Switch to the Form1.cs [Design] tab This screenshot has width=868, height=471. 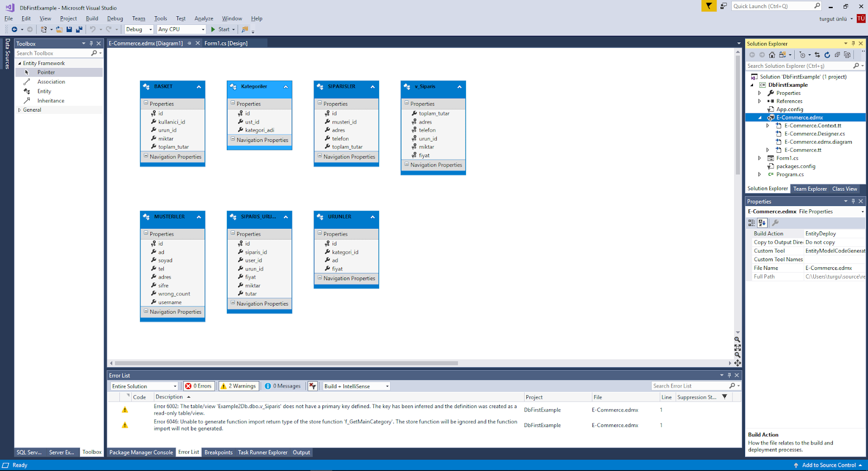click(x=226, y=43)
